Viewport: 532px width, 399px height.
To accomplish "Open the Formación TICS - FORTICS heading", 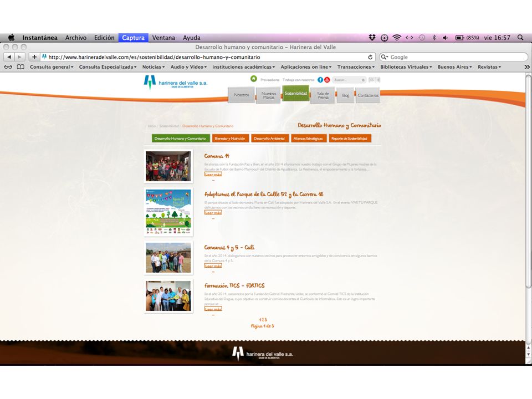I will [234, 286].
